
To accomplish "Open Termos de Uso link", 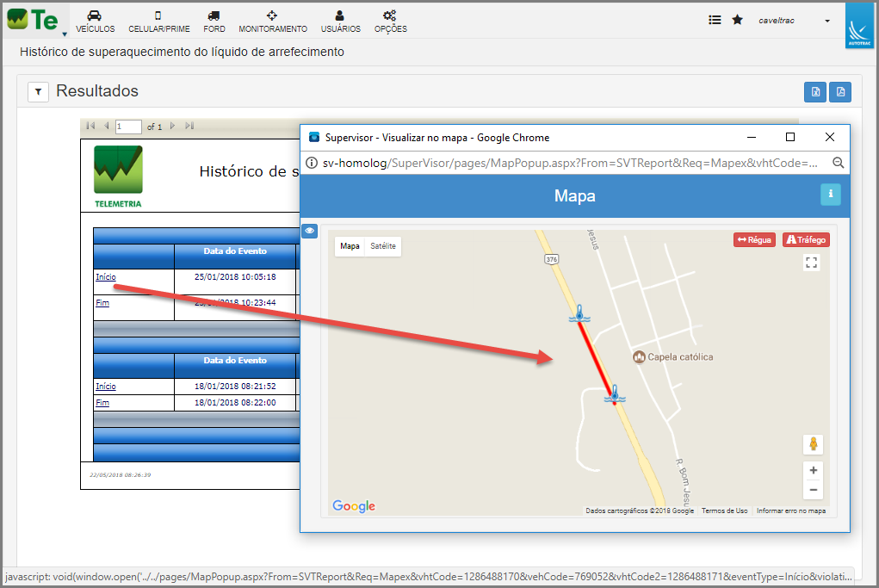I will point(724,511).
